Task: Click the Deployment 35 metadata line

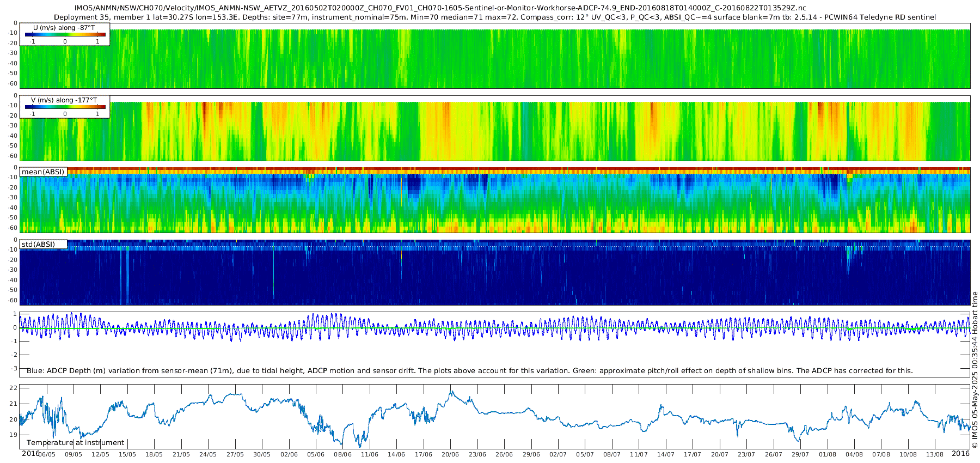Action: tap(495, 17)
